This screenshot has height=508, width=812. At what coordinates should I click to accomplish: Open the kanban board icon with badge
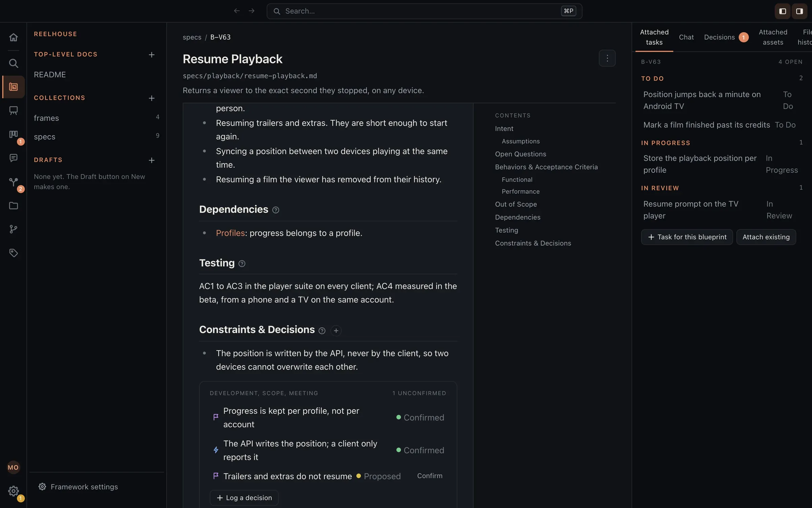click(13, 134)
